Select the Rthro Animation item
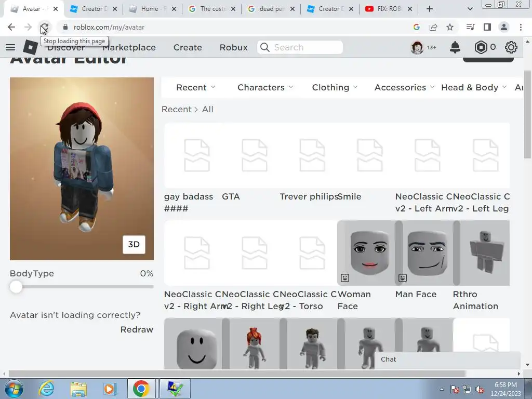The width and height of the screenshot is (532, 399). (482, 253)
